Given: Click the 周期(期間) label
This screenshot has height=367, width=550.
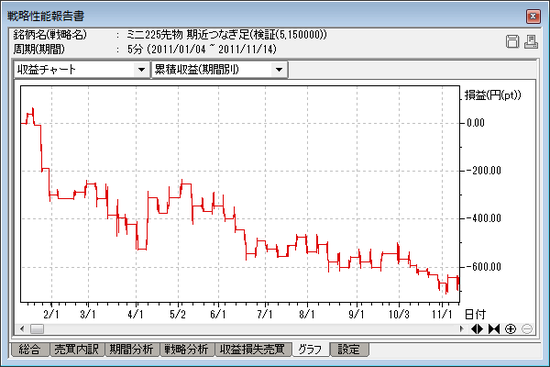Looking at the screenshot, I should point(39,49).
